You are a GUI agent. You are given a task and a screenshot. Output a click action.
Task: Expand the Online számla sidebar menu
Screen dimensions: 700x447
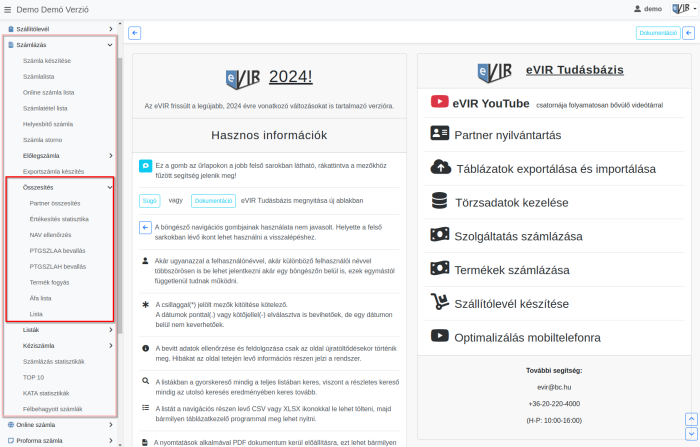(60, 425)
